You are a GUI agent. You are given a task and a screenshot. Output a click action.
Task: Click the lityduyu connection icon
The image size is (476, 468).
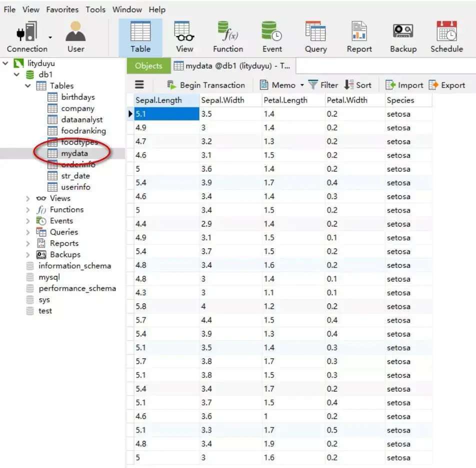click(19, 63)
